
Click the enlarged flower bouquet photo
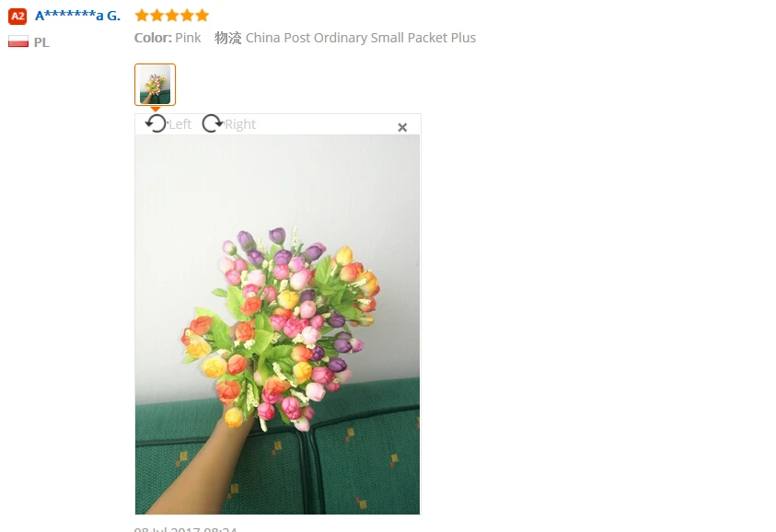[x=277, y=324]
